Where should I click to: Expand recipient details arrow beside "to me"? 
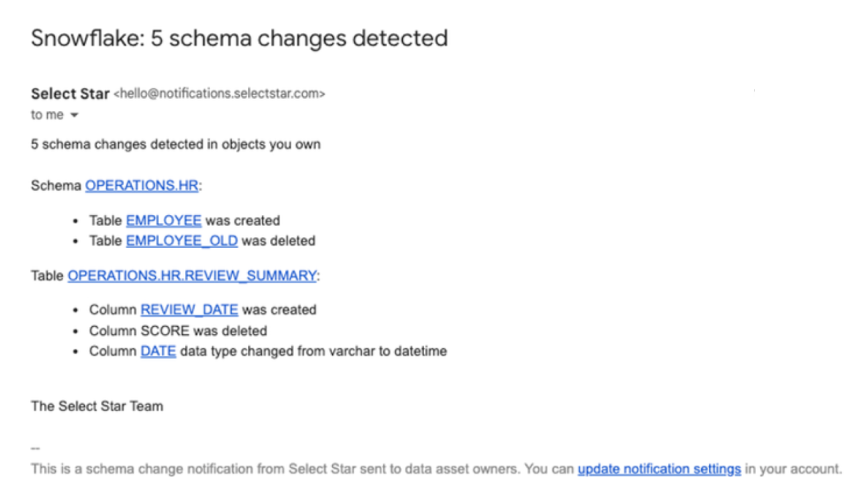(x=74, y=115)
